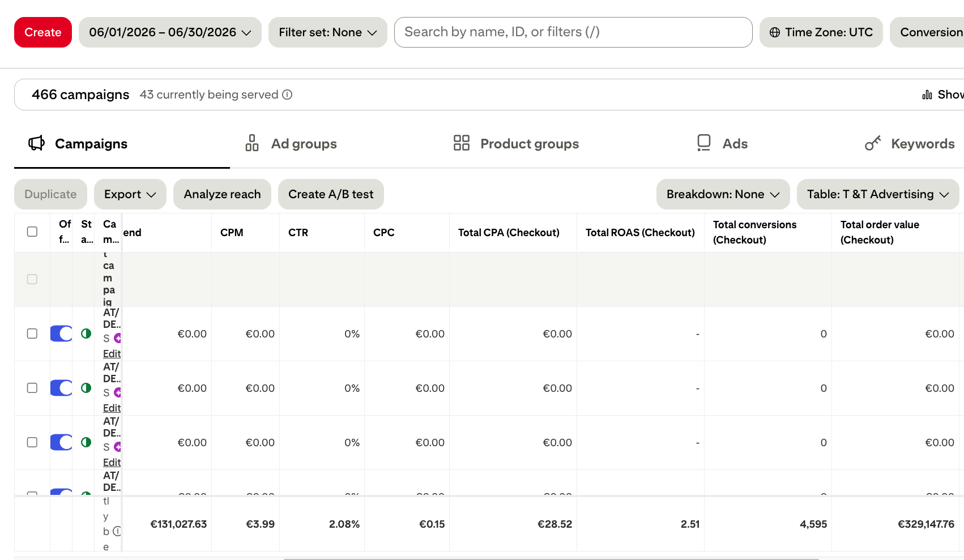The image size is (964, 560).
Task: Click the Ad groups hierarchy icon
Action: (252, 143)
